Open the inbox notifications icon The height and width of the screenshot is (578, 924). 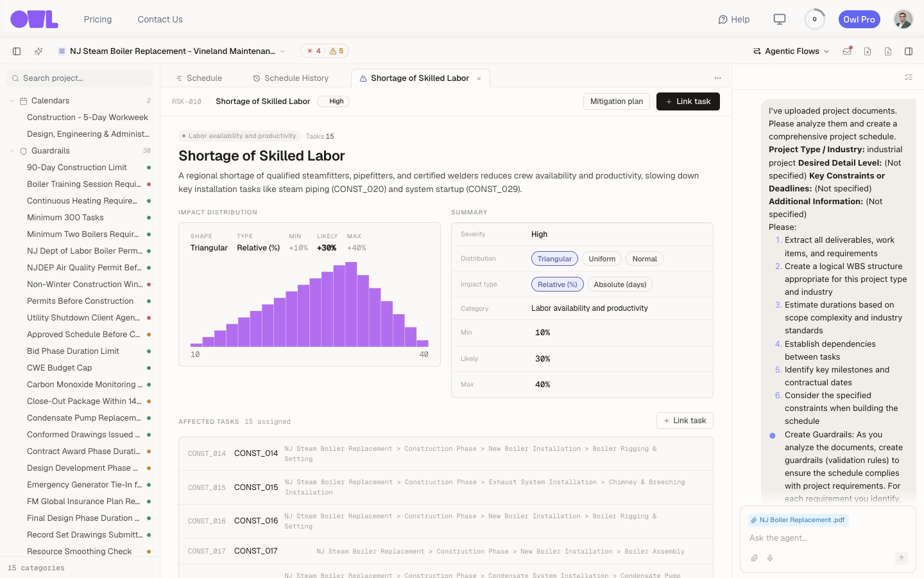pyautogui.click(x=847, y=51)
